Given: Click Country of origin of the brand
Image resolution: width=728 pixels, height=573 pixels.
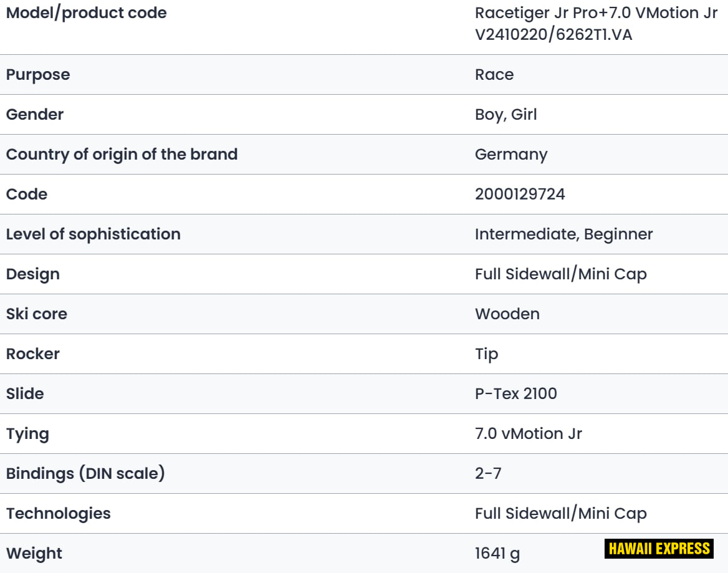Looking at the screenshot, I should 122,155.
